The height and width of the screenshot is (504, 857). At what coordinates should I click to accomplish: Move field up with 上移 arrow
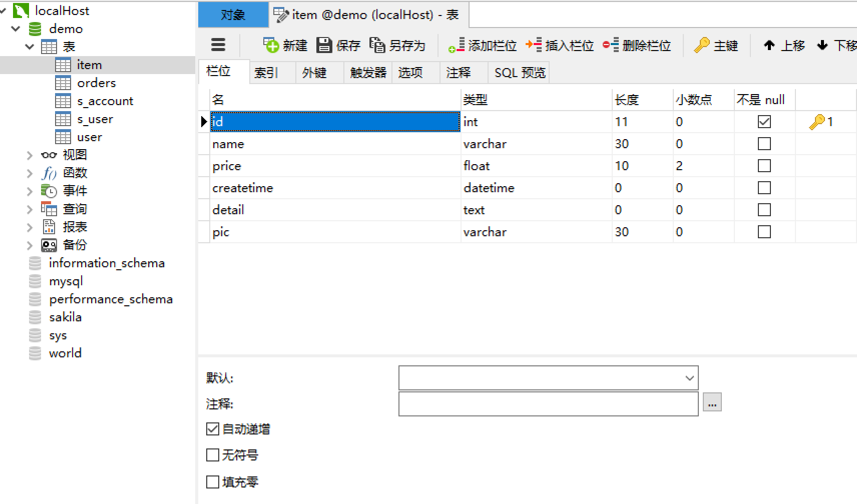coord(784,45)
